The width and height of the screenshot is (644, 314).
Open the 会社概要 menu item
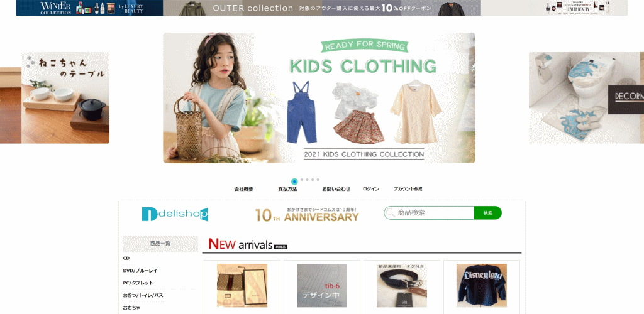coord(243,189)
